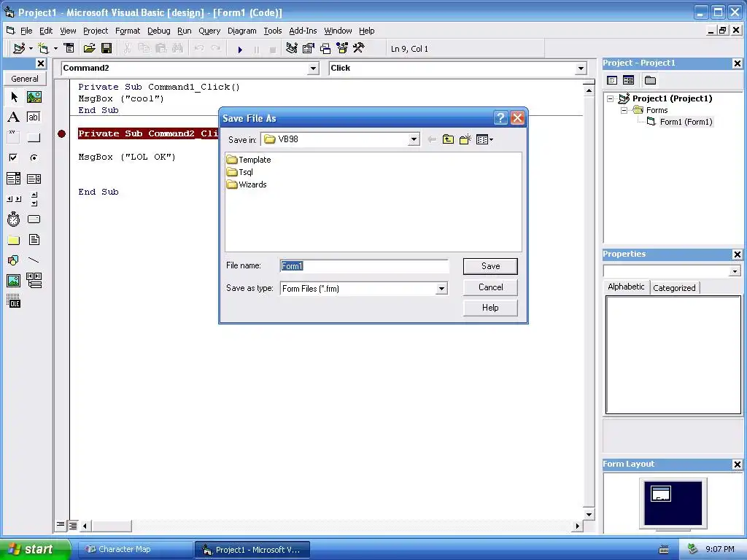This screenshot has height=560, width=747.
Task: Open the Click procedure dropdown
Action: 581,69
